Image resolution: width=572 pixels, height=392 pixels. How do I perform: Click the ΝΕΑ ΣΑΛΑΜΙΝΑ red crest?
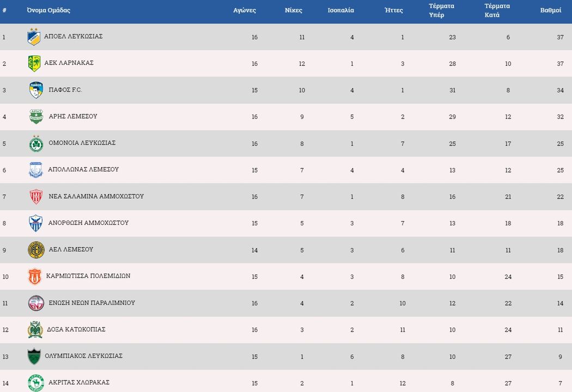36,197
